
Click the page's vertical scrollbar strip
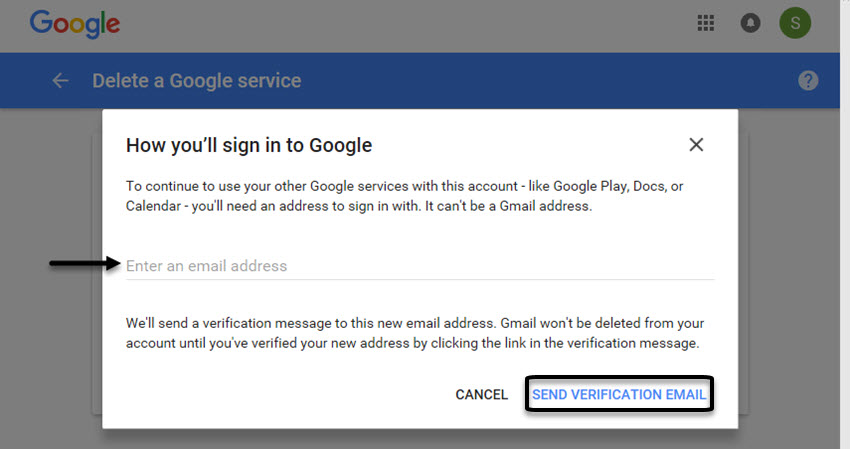tap(845, 224)
